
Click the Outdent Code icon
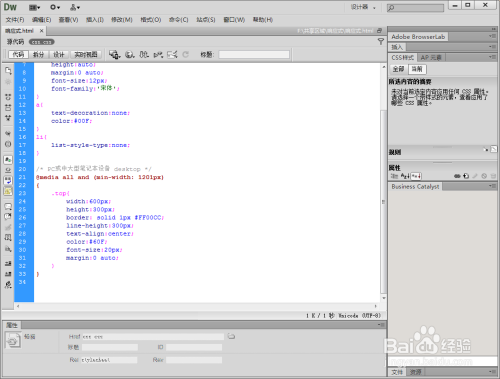point(8,274)
